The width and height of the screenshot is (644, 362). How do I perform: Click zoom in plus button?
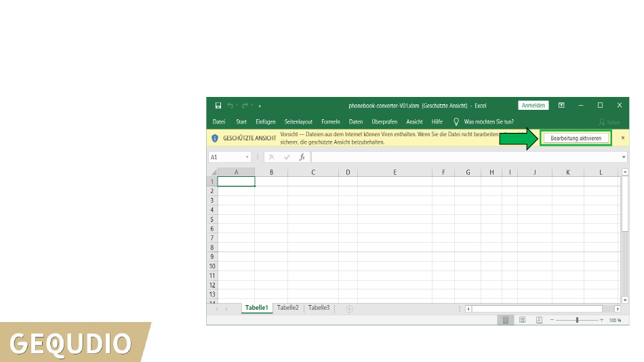[x=602, y=320]
